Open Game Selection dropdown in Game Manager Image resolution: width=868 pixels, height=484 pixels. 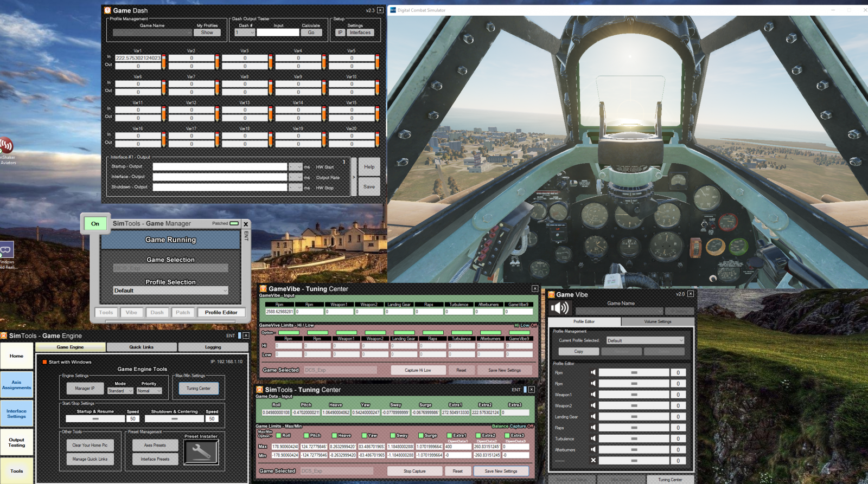pos(170,268)
